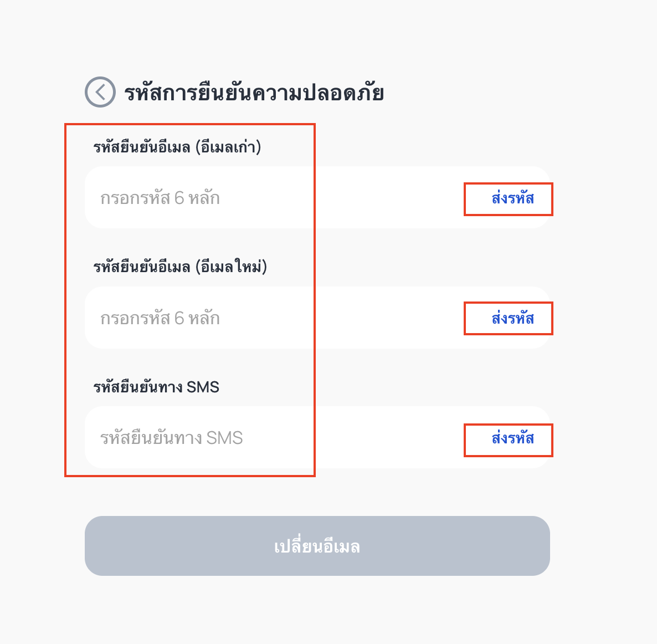Click the new email verification code field
Image resolution: width=657 pixels, height=644 pixels.
coord(317,318)
